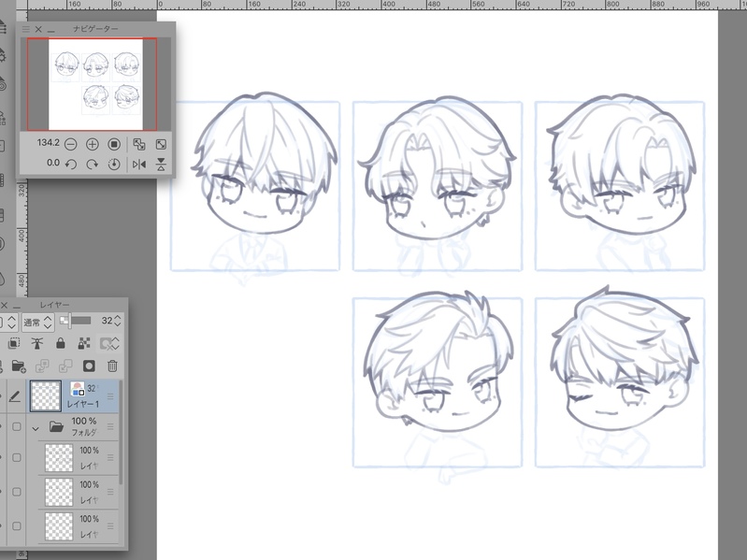Tick the checkbox for the third layer in the folder
Image resolution: width=747 pixels, height=560 pixels.
(17, 526)
